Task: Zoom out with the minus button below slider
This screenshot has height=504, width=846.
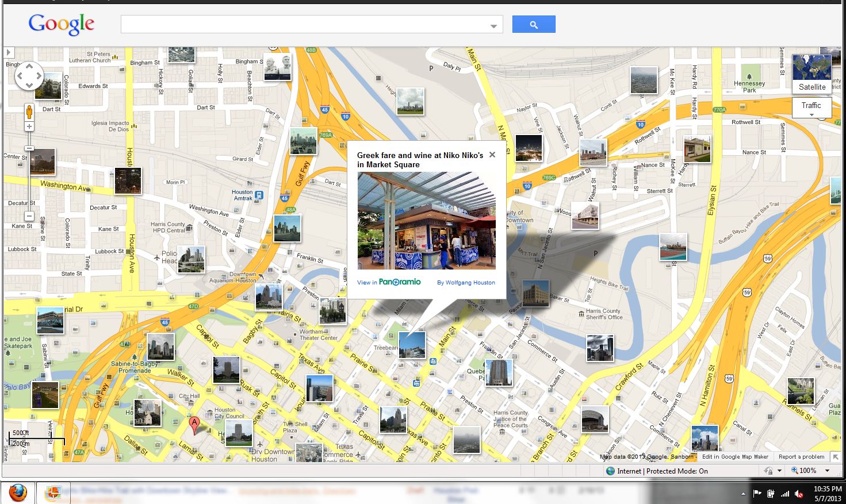Action: click(x=29, y=216)
